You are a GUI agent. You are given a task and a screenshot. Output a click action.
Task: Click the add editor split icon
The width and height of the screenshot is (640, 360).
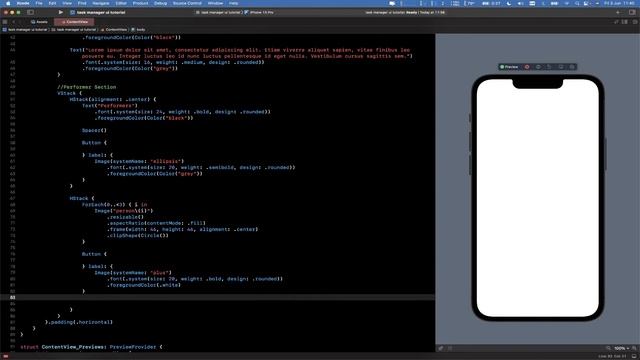tap(635, 22)
